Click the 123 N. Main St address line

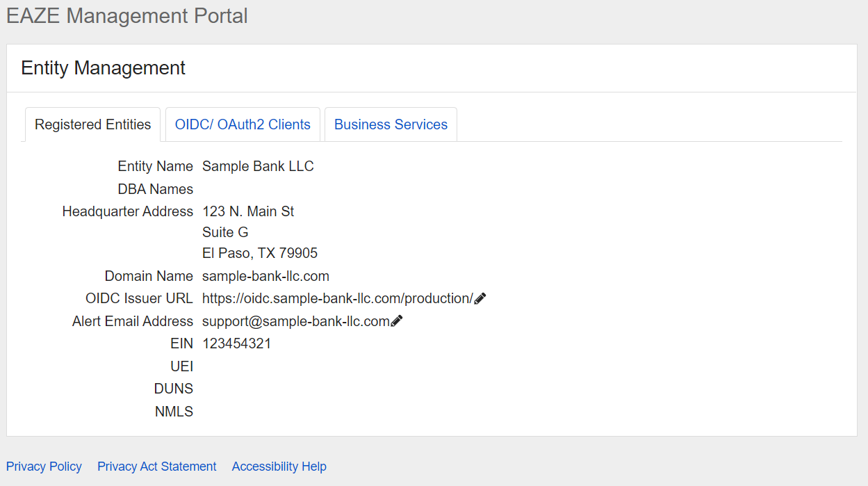[x=248, y=212]
